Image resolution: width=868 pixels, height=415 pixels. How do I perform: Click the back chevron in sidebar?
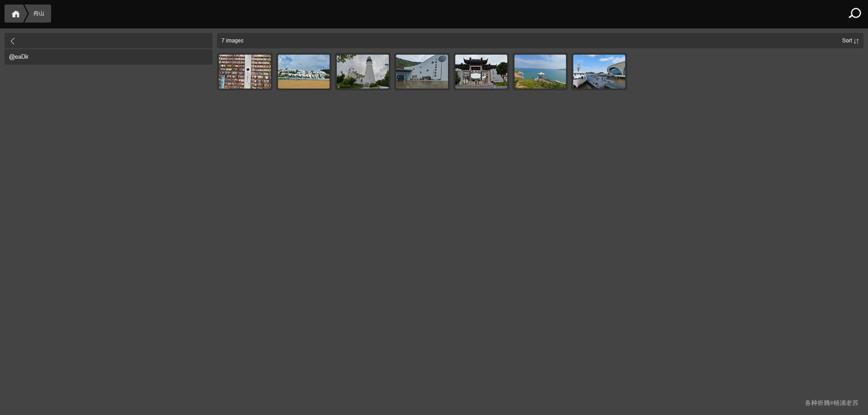(x=13, y=41)
